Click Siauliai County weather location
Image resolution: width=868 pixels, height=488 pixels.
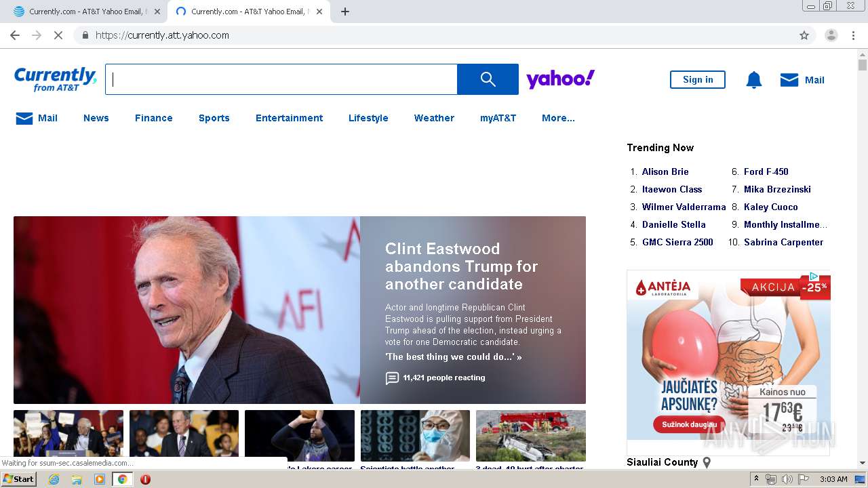click(x=662, y=462)
